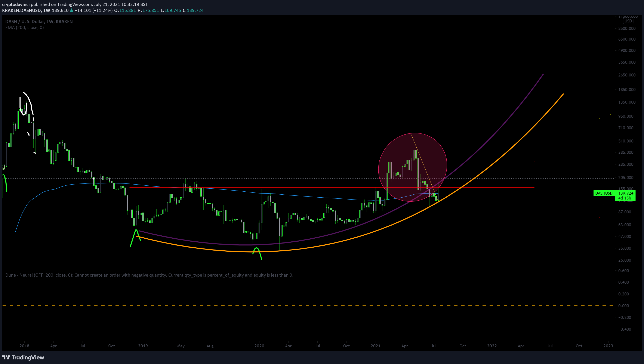Click the 2023 label on time axis
The width and height of the screenshot is (644, 364).
608,346
